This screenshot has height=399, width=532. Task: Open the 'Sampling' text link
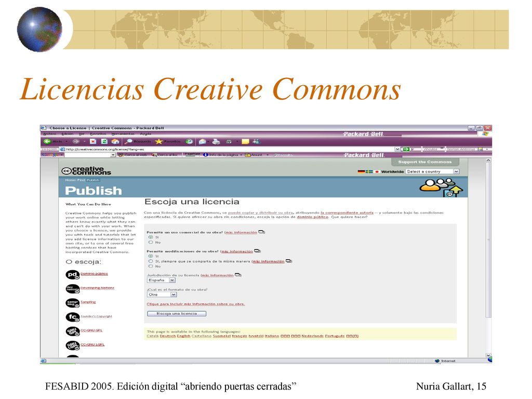point(88,302)
